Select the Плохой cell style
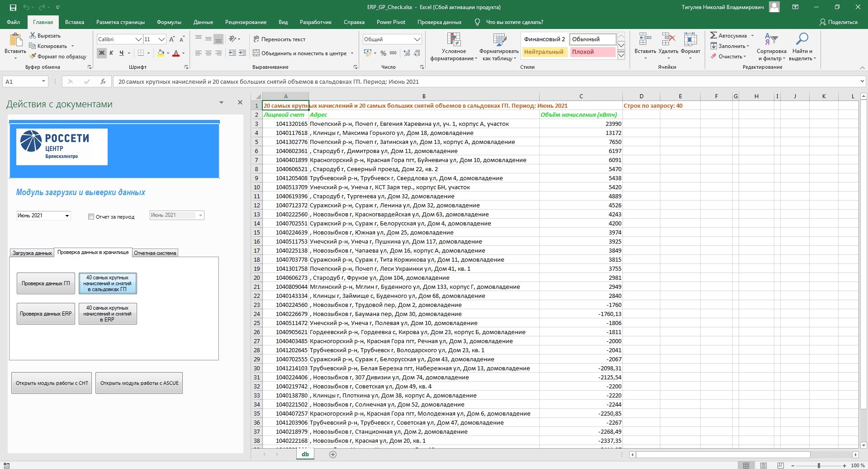This screenshot has width=868, height=469. pyautogui.click(x=592, y=52)
